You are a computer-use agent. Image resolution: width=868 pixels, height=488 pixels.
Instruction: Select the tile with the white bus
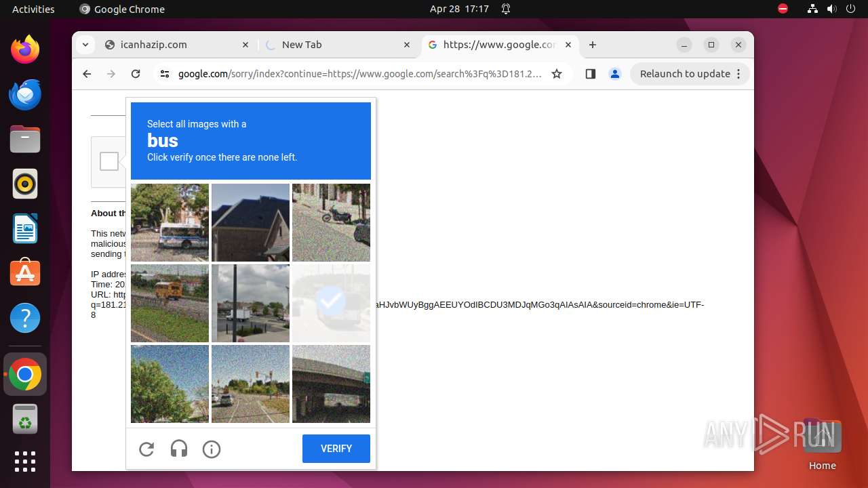click(170, 222)
